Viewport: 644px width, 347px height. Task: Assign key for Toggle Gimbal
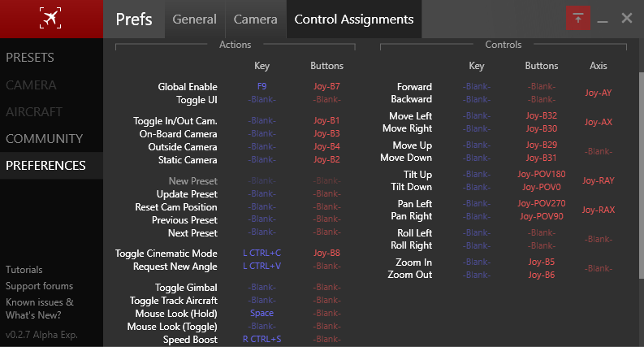click(x=262, y=287)
